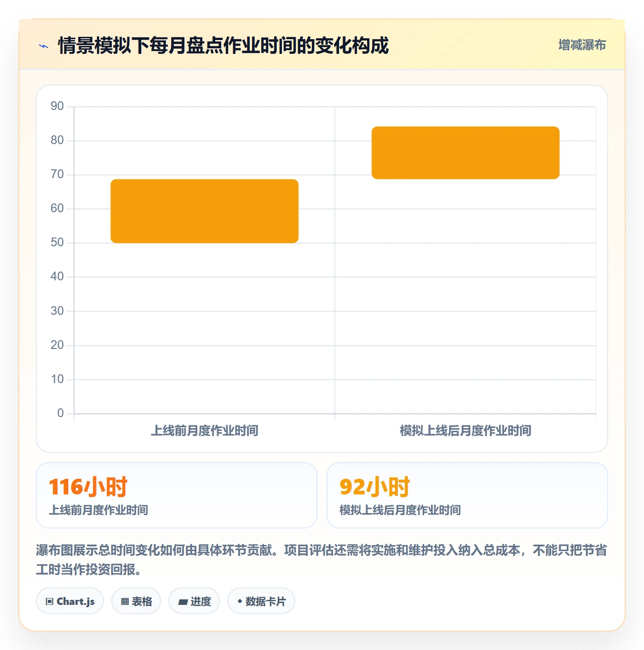Click the description paragraph starting 瀑布图展示
The height and width of the screenshot is (650, 644).
point(322,560)
